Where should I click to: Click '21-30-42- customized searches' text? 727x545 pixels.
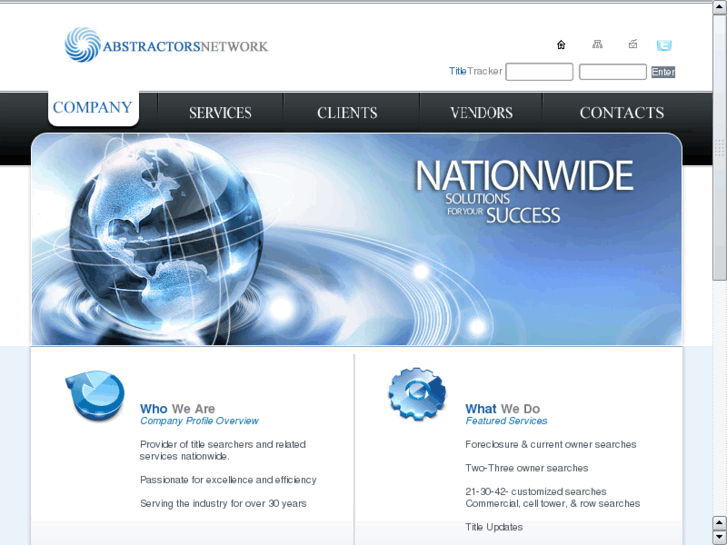pos(536,491)
